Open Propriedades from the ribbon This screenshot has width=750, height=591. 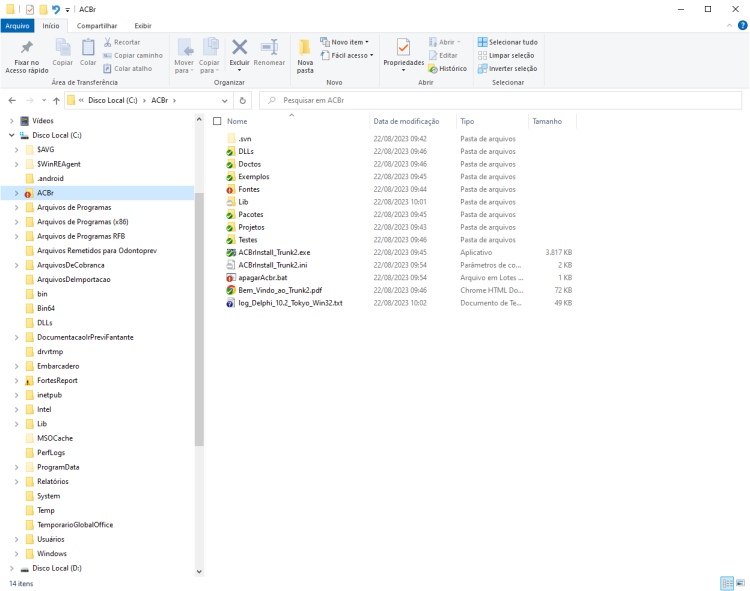pyautogui.click(x=403, y=55)
